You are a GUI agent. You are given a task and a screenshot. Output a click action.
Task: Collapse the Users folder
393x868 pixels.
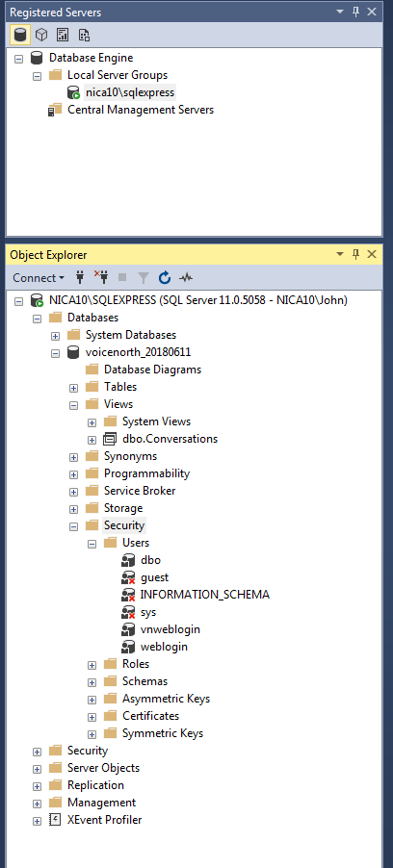(92, 544)
